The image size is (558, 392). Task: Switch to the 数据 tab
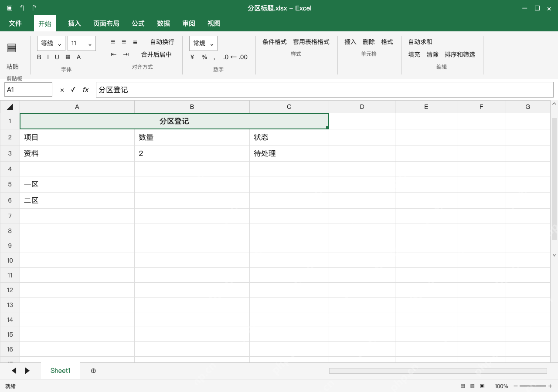coord(163,24)
